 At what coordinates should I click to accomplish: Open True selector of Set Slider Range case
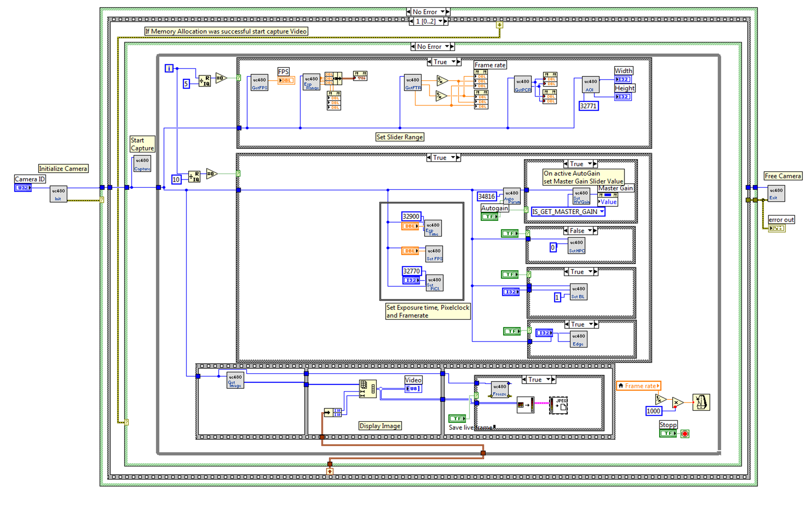coord(453,62)
